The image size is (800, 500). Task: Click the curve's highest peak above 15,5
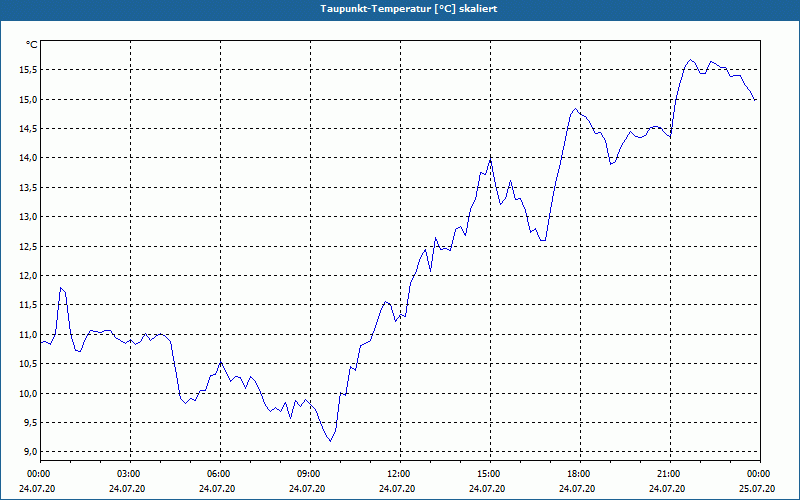pyautogui.click(x=691, y=60)
